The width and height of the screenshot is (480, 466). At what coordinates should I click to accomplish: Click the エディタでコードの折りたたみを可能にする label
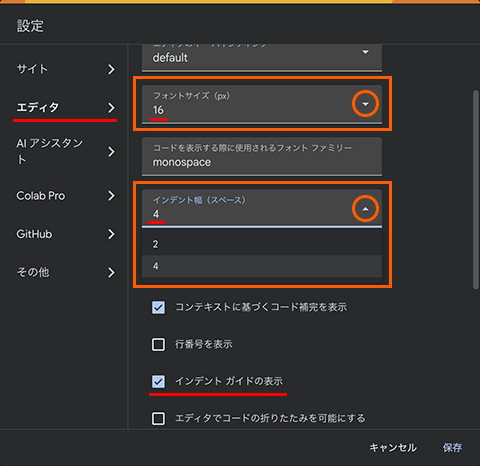[270, 418]
